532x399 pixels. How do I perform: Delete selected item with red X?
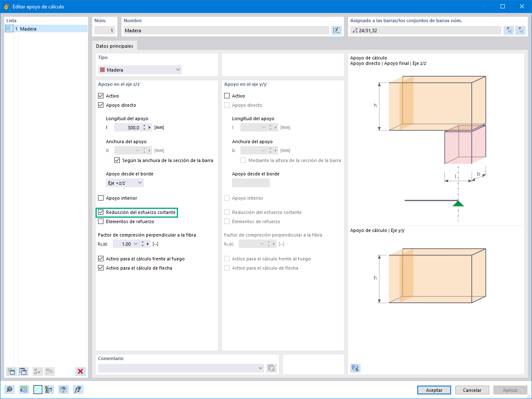pos(80,371)
